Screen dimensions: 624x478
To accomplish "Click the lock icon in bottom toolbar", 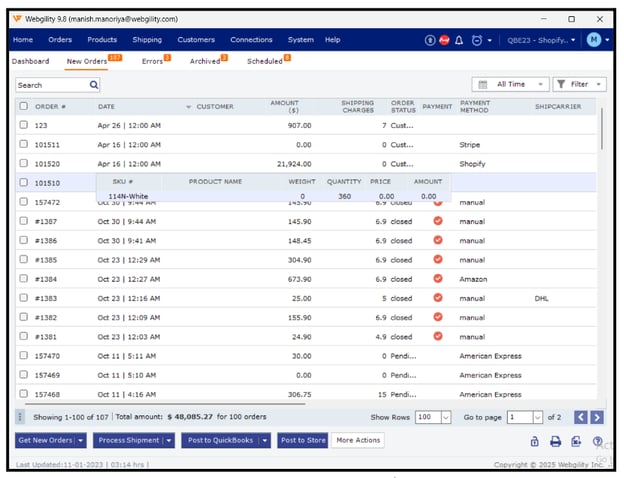I will (534, 441).
